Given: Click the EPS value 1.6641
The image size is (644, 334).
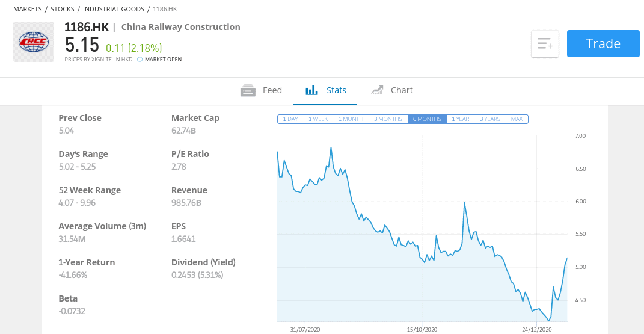Looking at the screenshot, I should coord(183,239).
